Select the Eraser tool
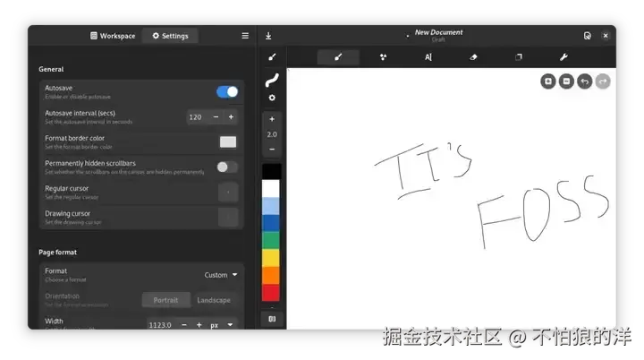Screen dimensions: 644x360 coord(473,57)
